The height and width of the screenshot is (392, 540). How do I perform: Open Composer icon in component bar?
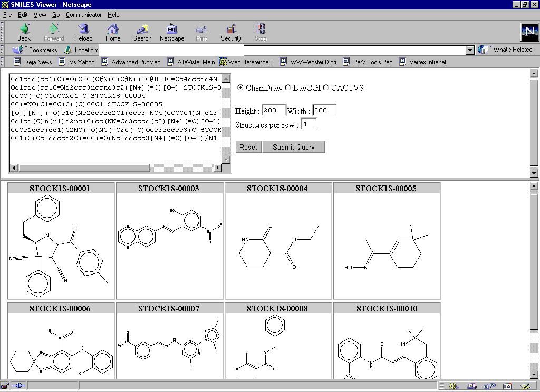[525, 386]
